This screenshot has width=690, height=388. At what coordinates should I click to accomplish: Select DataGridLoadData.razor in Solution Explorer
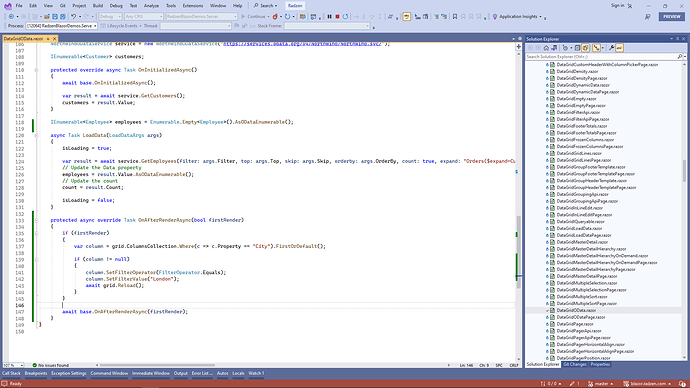(579, 228)
